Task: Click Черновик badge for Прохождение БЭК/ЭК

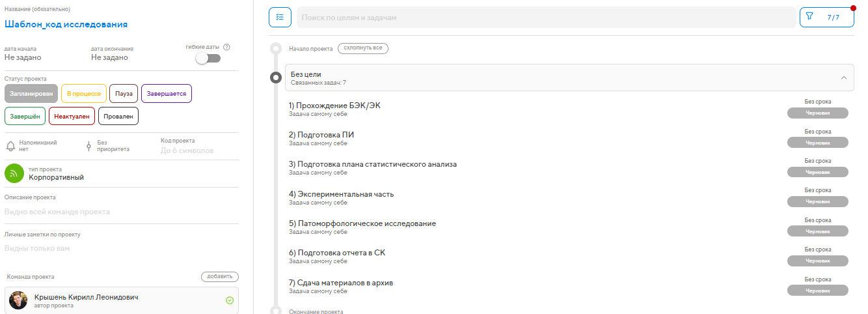Action: click(818, 113)
